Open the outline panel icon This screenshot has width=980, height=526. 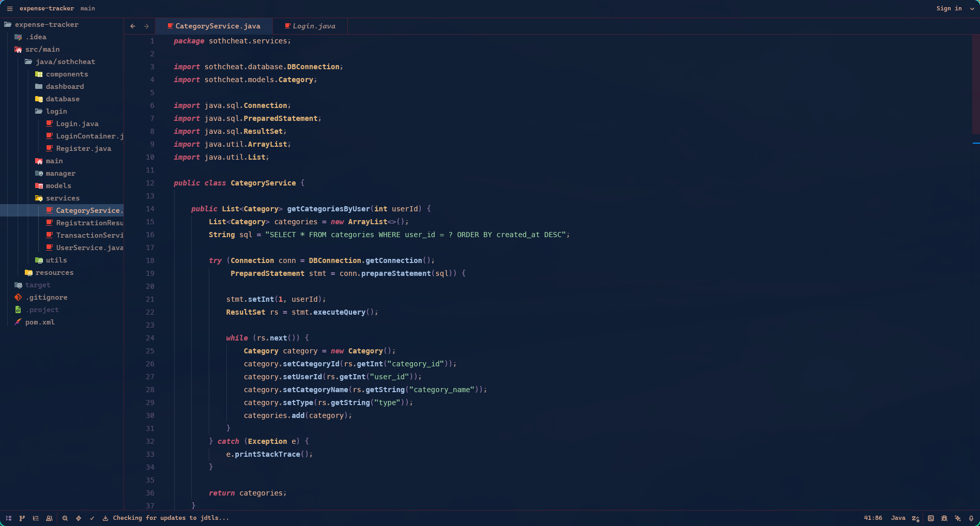pos(36,518)
